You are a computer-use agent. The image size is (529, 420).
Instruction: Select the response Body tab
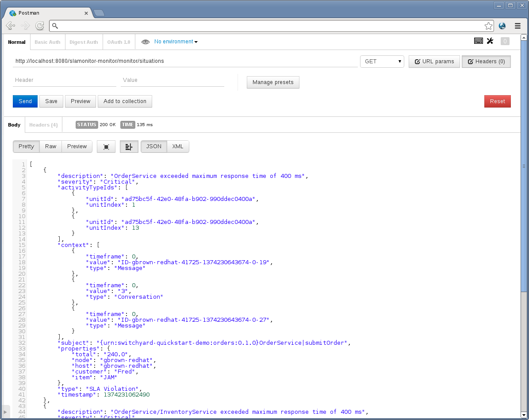point(14,124)
